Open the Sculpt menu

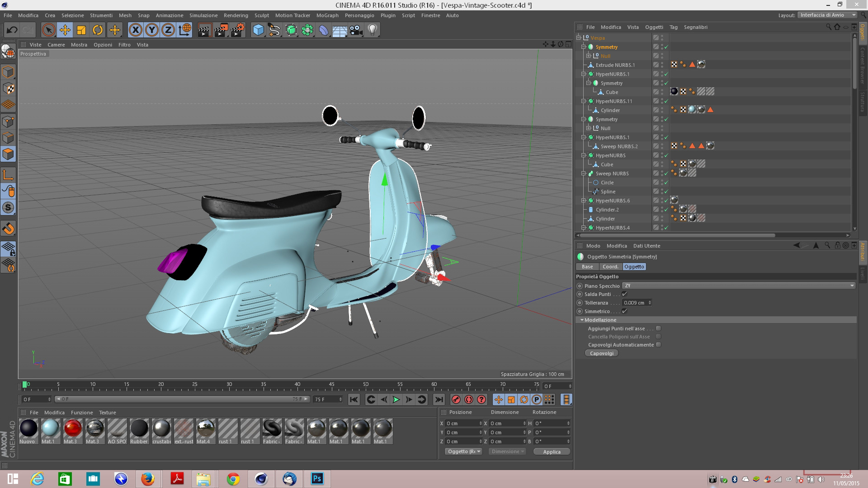(261, 15)
